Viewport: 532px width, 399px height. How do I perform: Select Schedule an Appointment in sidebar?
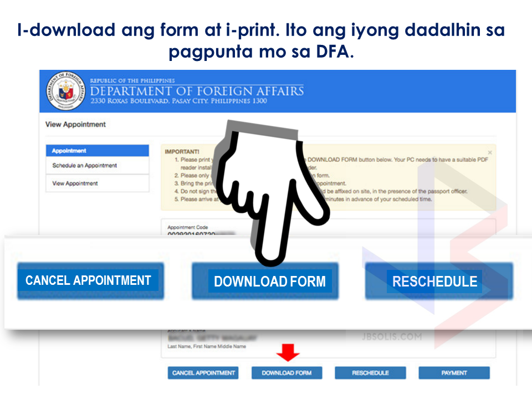click(x=98, y=166)
